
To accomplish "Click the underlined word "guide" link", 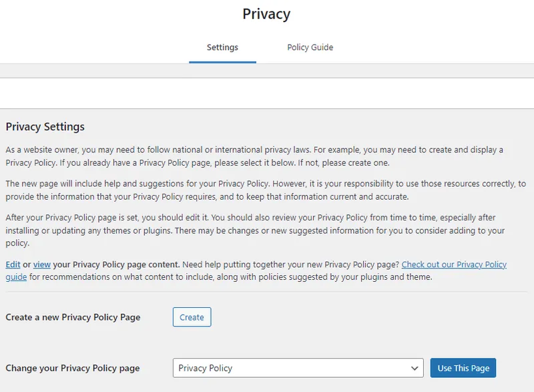I will (x=16, y=277).
